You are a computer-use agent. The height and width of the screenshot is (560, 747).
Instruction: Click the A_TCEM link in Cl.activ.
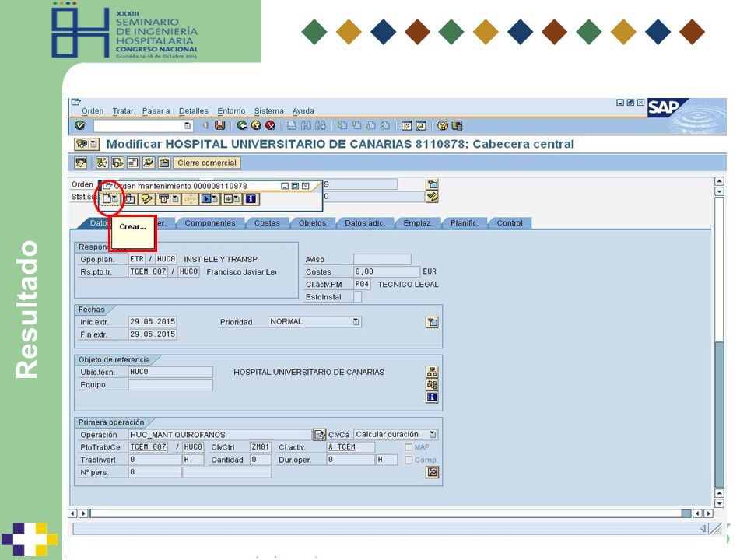342,447
